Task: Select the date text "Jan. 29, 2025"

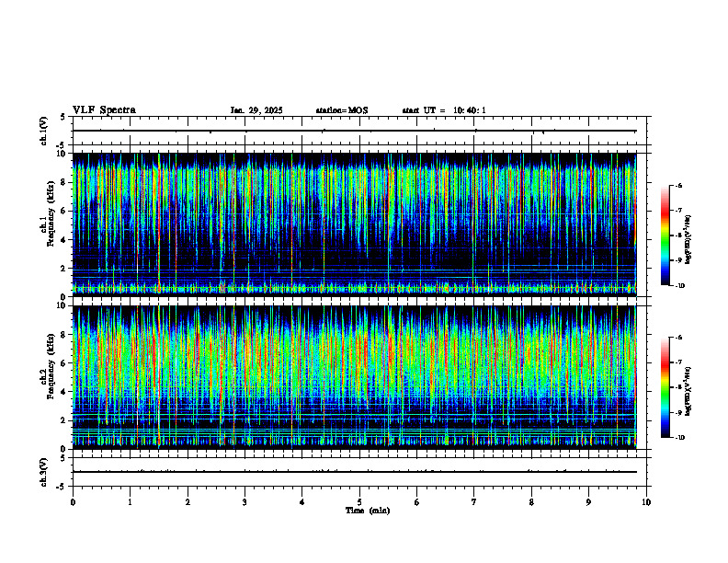Action: [256, 110]
